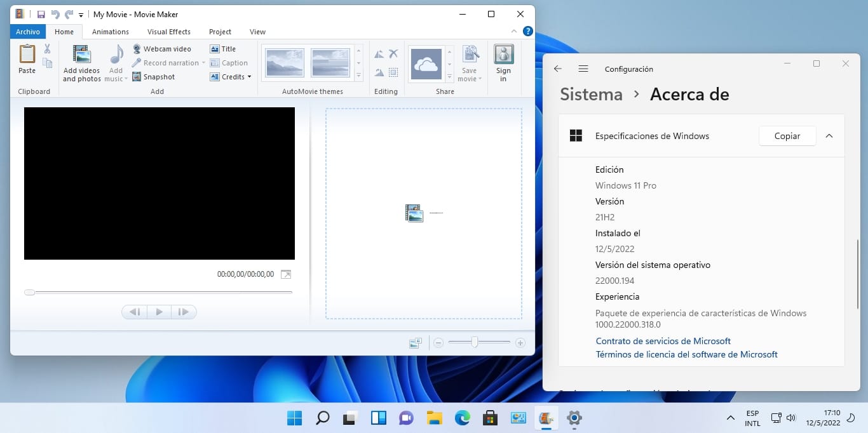
Task: Zoom out with the minus icon
Action: point(438,343)
